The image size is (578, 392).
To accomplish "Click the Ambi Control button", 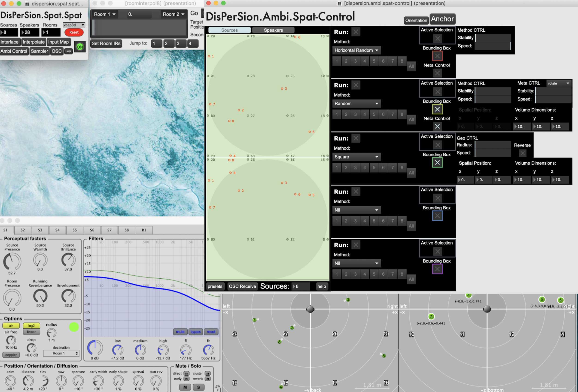I will click(x=14, y=51).
